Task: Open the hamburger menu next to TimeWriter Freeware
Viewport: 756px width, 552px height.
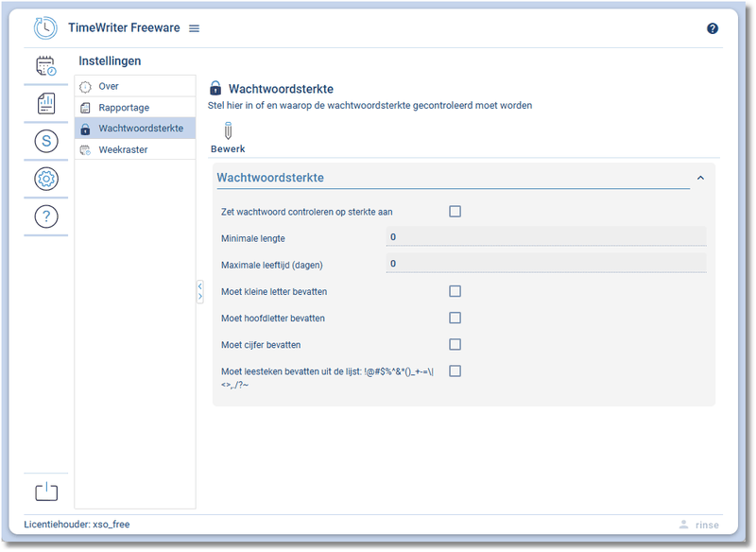Action: click(x=195, y=28)
